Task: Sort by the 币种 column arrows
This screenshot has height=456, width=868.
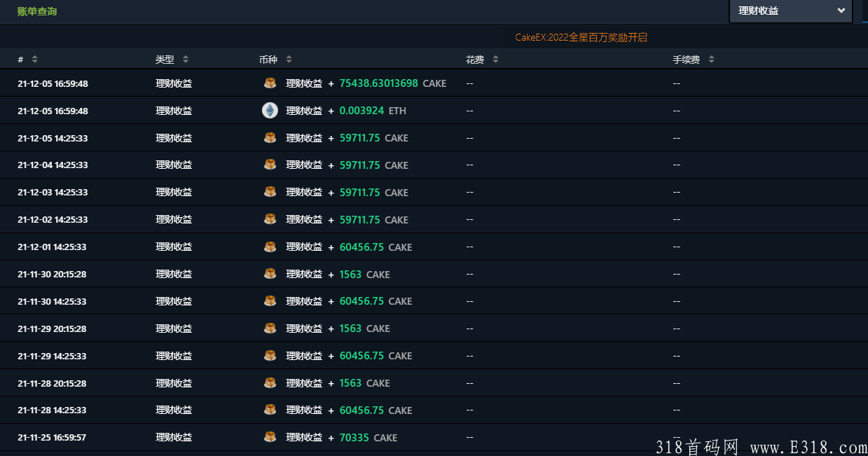Action: click(289, 60)
